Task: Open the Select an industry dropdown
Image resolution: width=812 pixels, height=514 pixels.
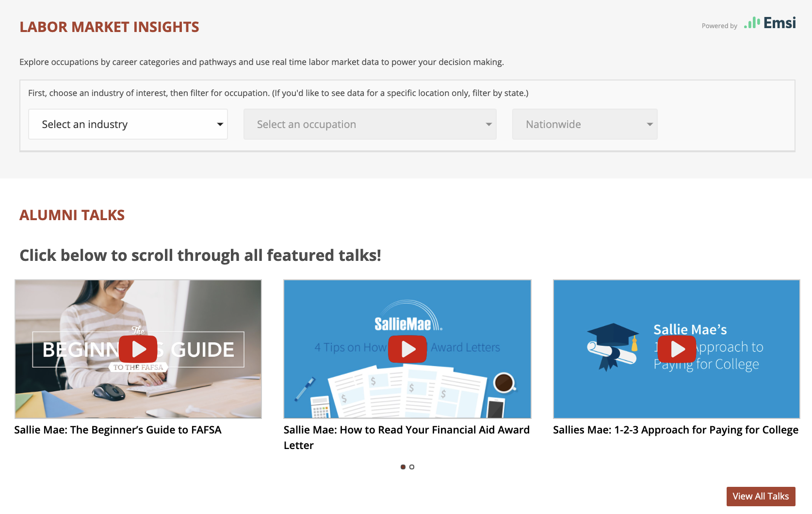Action: 128,125
